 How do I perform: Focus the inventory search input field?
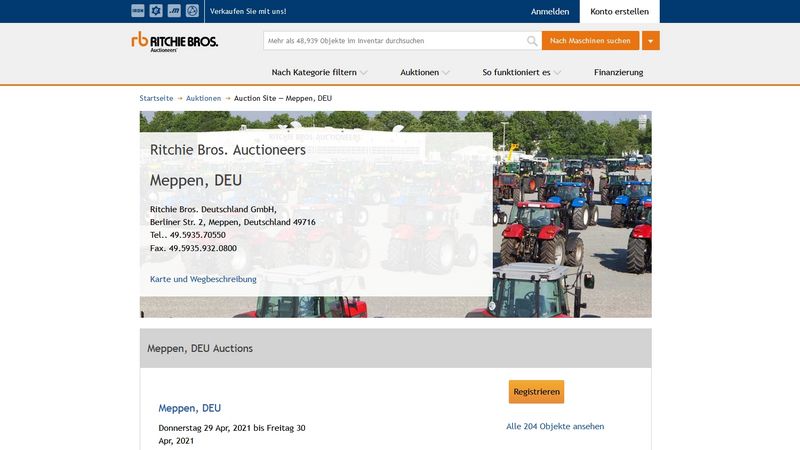[x=395, y=41]
